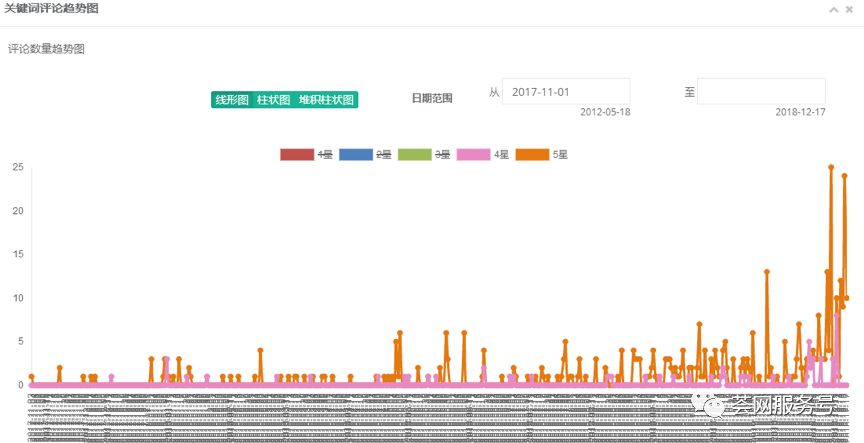Switch to the 柱状图 bar chart view
The width and height of the screenshot is (864, 443).
point(273,100)
